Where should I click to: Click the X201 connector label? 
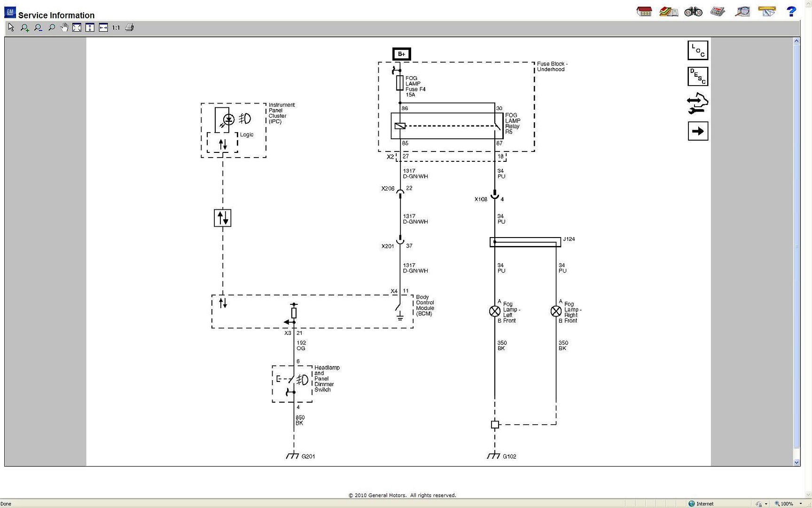coord(388,246)
